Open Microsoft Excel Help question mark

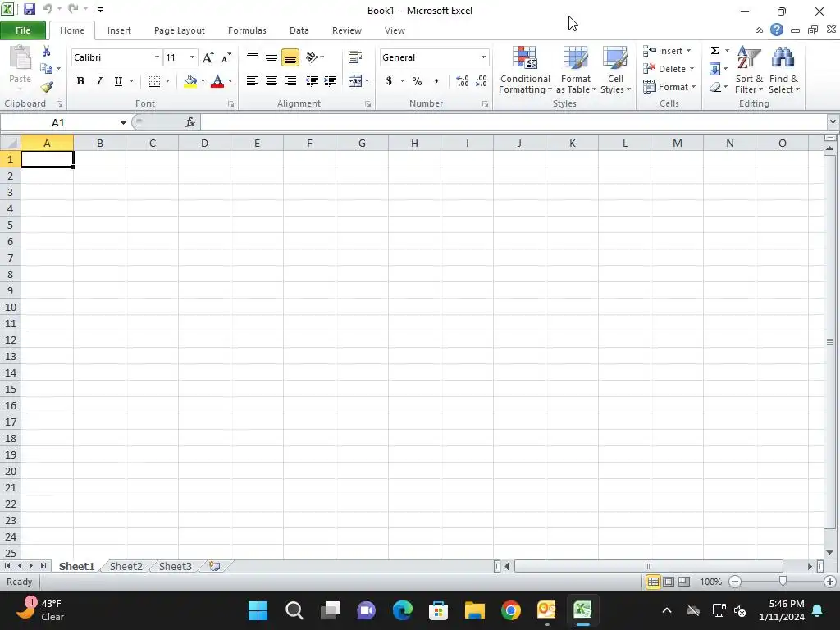click(x=777, y=30)
